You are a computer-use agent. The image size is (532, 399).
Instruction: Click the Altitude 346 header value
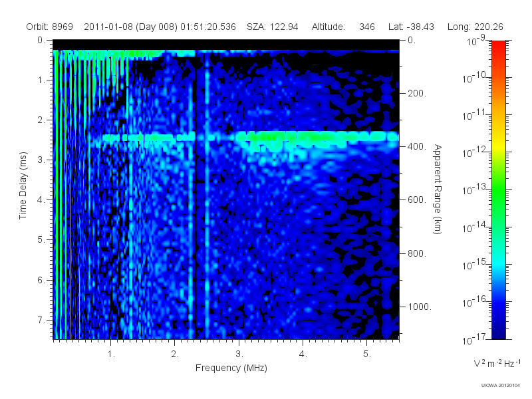343,27
